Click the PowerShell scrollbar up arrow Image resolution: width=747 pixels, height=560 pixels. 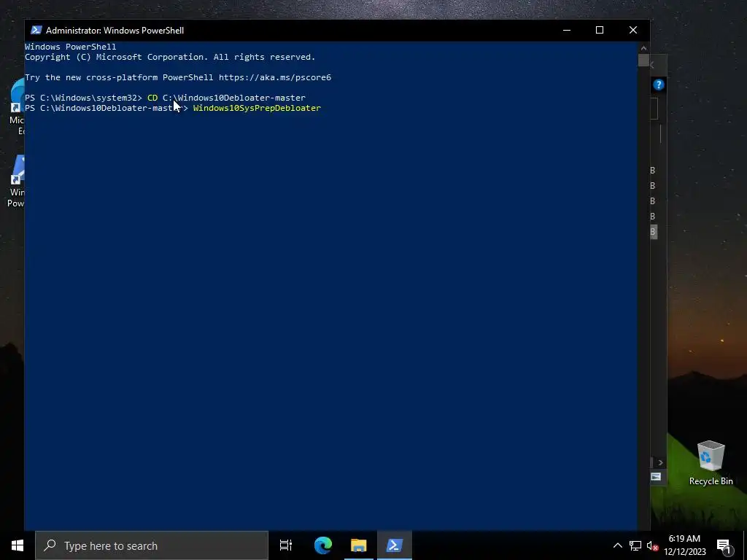(x=643, y=47)
